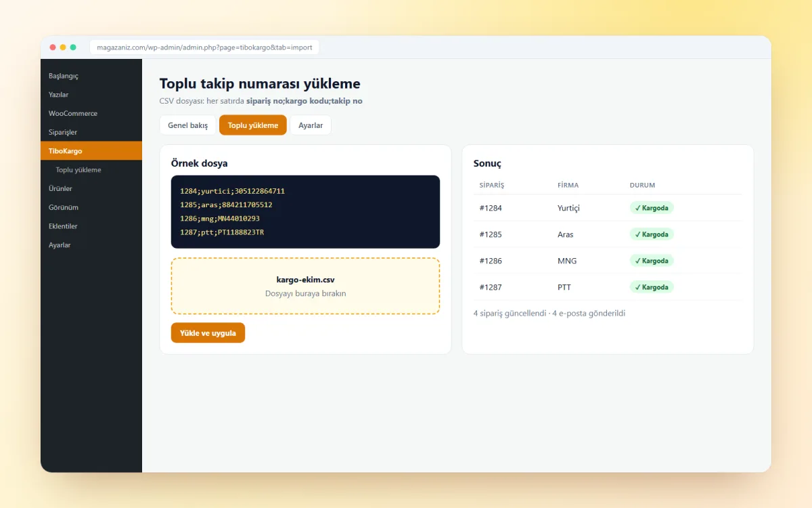This screenshot has height=508, width=812.
Task: Click order #1286 in results
Action: click(x=491, y=261)
